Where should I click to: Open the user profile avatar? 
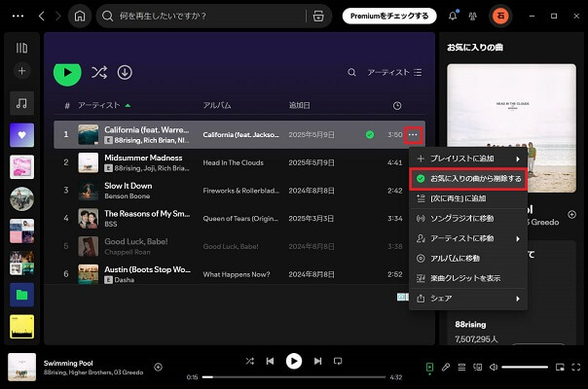tap(500, 17)
